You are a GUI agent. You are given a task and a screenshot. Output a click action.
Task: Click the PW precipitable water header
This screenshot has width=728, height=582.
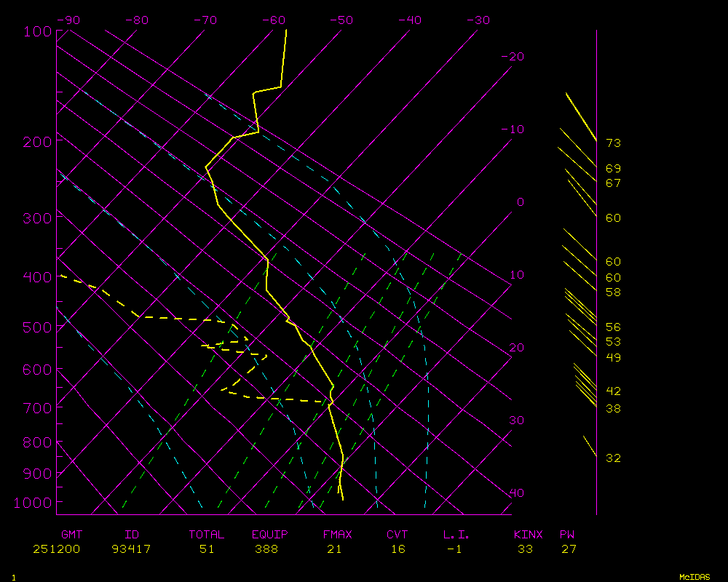pos(566,535)
